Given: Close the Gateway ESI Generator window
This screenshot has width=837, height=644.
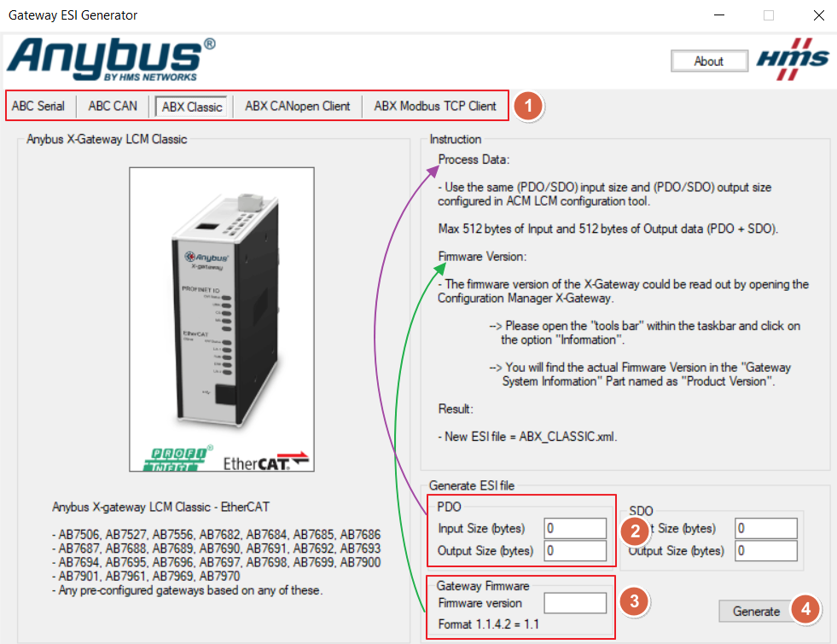Looking at the screenshot, I should point(819,15).
